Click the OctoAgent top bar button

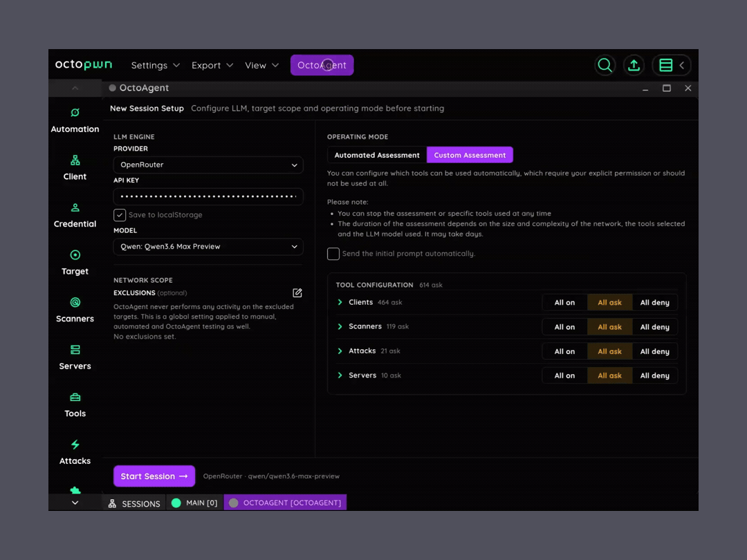(322, 65)
